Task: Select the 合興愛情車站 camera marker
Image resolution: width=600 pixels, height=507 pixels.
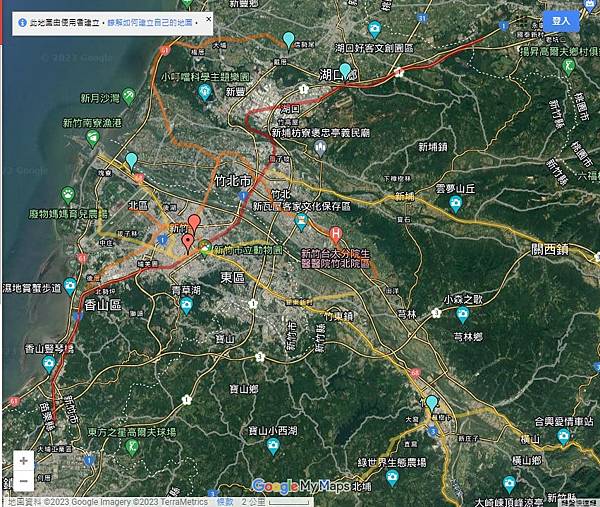Action: (x=564, y=437)
